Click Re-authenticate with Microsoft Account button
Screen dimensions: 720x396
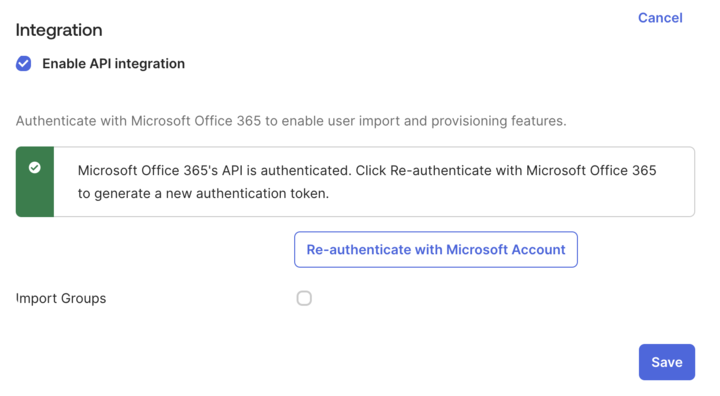pyautogui.click(x=436, y=249)
